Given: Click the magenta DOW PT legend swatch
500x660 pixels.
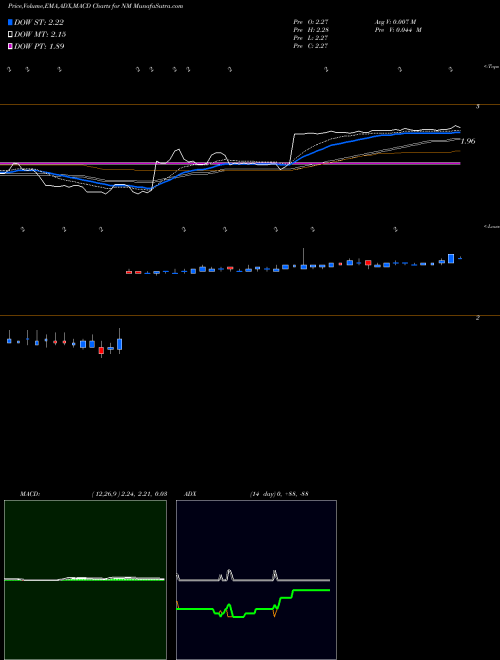Looking at the screenshot, I should (x=10, y=46).
